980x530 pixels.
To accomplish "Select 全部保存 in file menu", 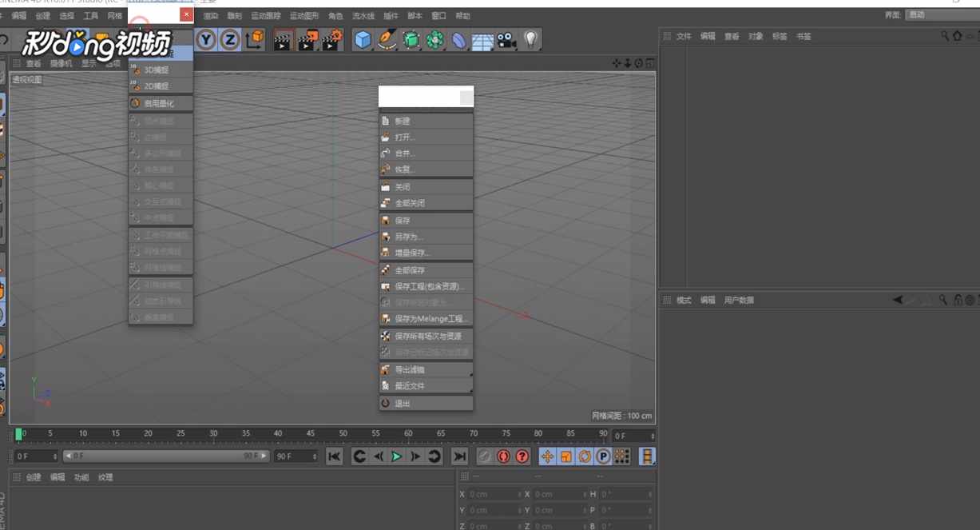I will click(426, 269).
